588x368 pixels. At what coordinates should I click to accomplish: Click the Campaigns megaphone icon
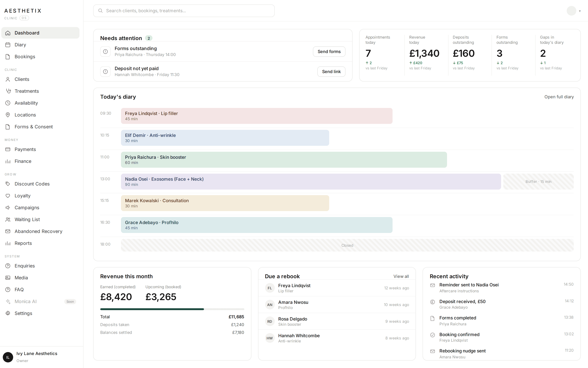8,208
